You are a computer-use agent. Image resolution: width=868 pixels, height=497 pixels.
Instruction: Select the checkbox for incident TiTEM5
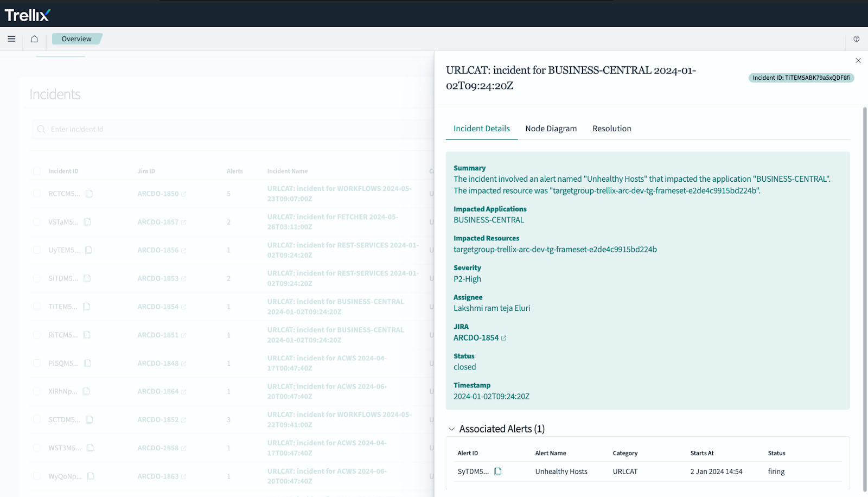pyautogui.click(x=37, y=307)
